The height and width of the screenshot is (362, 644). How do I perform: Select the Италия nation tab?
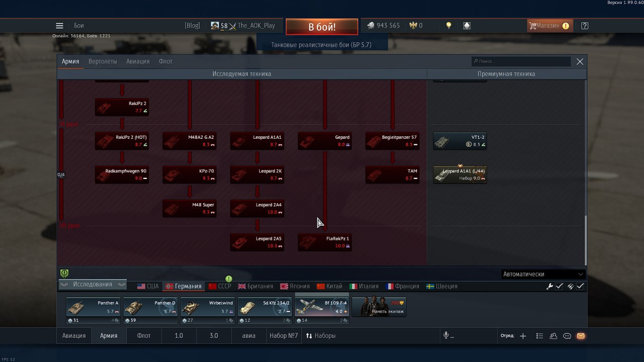(x=364, y=286)
